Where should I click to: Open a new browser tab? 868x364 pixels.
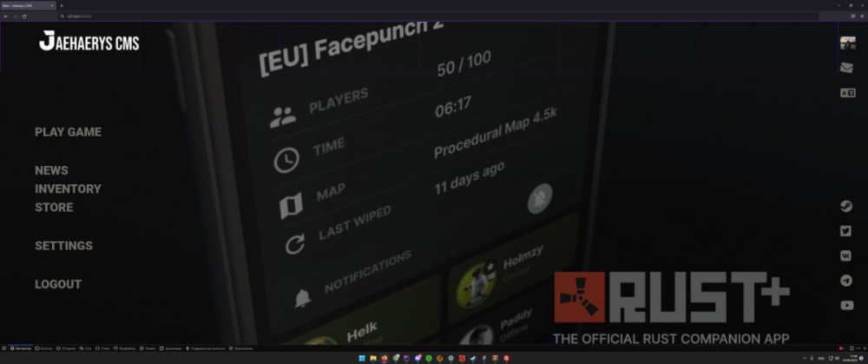coord(62,5)
